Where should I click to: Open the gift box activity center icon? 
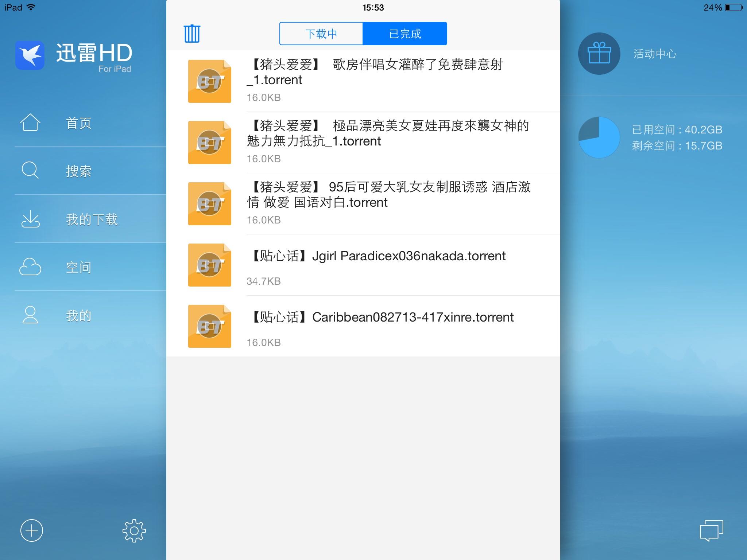point(599,54)
